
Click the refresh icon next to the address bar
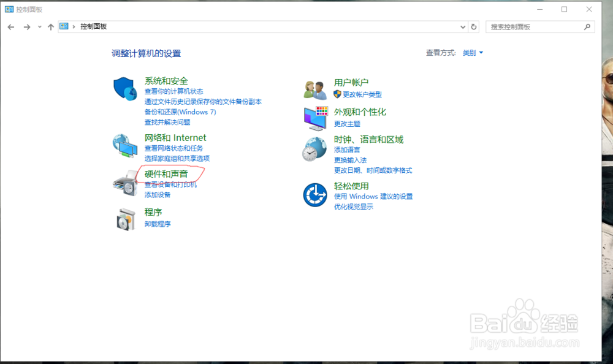click(472, 26)
